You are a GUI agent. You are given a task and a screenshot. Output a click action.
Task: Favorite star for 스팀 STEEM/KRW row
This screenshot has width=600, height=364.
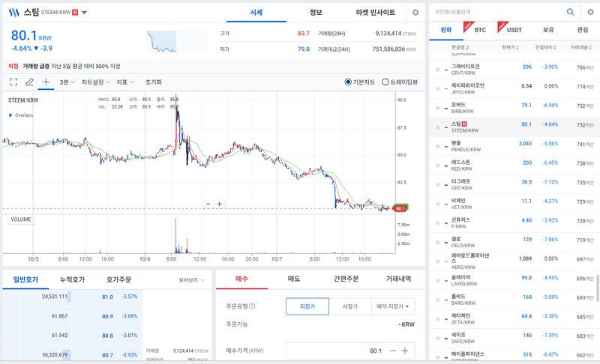pyautogui.click(x=437, y=127)
